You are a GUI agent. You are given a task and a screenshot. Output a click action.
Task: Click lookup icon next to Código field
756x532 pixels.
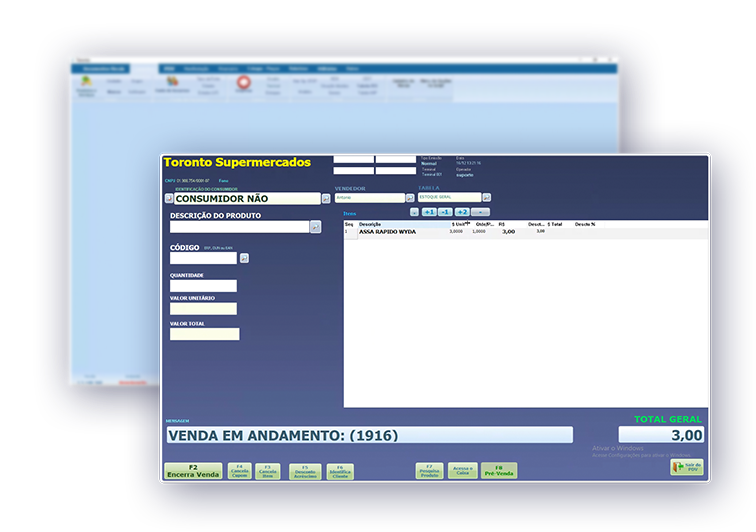[243, 258]
